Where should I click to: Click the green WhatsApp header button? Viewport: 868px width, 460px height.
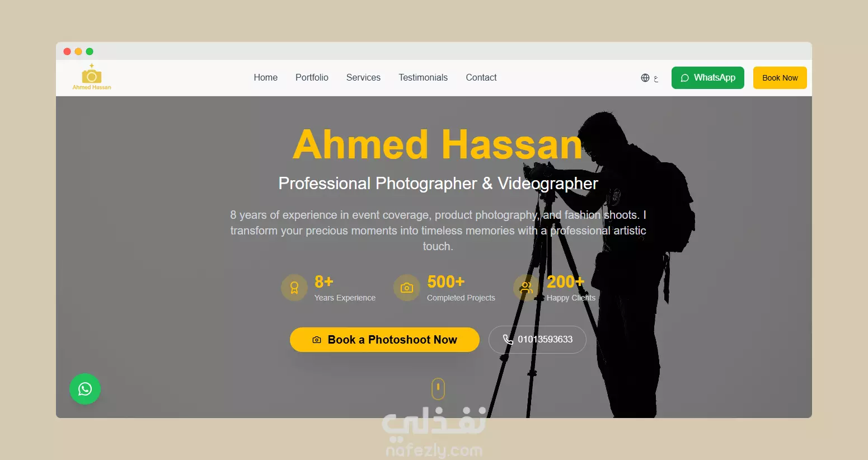(708, 78)
